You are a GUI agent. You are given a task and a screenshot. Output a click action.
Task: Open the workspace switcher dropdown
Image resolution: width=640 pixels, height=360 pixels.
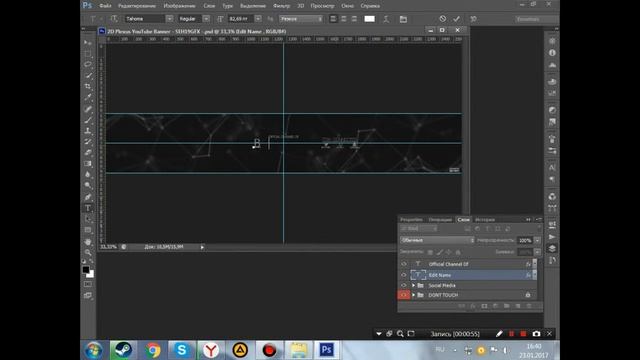coord(536,19)
